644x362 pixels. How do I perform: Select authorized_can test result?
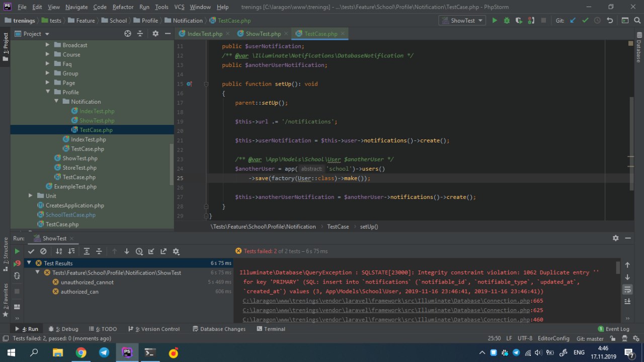point(79,292)
